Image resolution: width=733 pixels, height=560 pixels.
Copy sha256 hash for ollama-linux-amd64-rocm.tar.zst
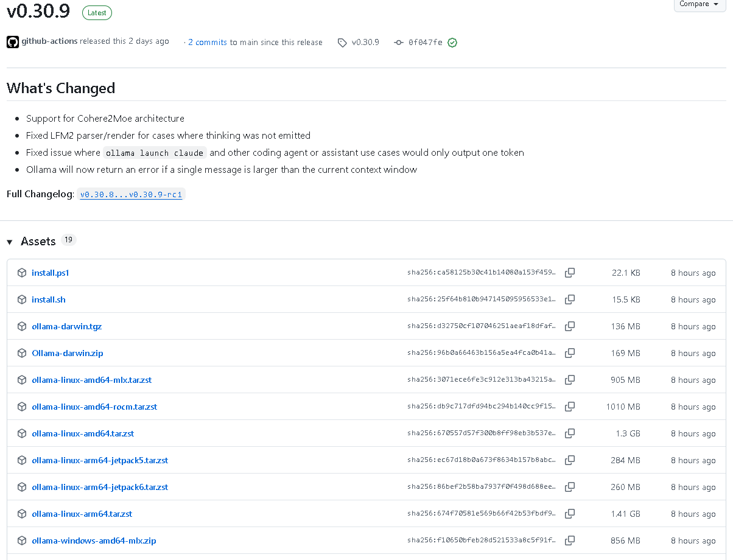click(x=570, y=407)
